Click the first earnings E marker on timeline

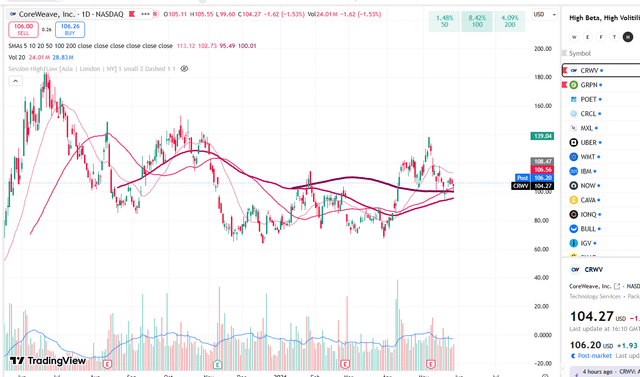click(107, 364)
